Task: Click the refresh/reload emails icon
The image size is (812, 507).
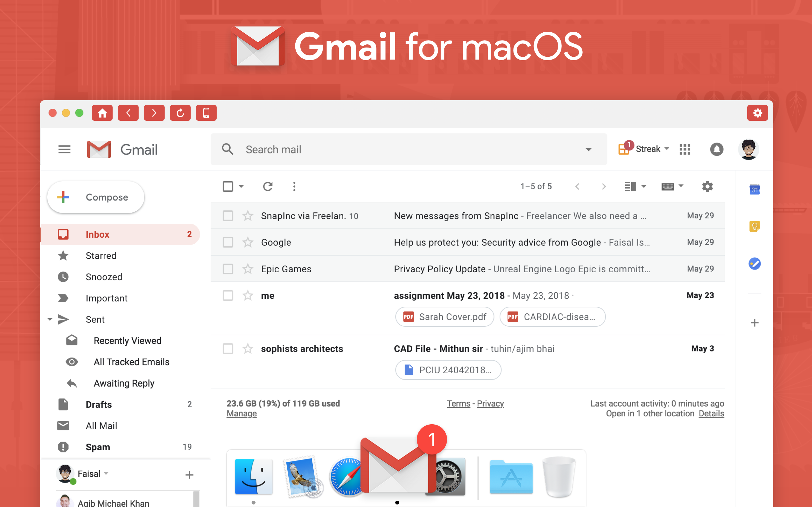Action: (x=266, y=186)
